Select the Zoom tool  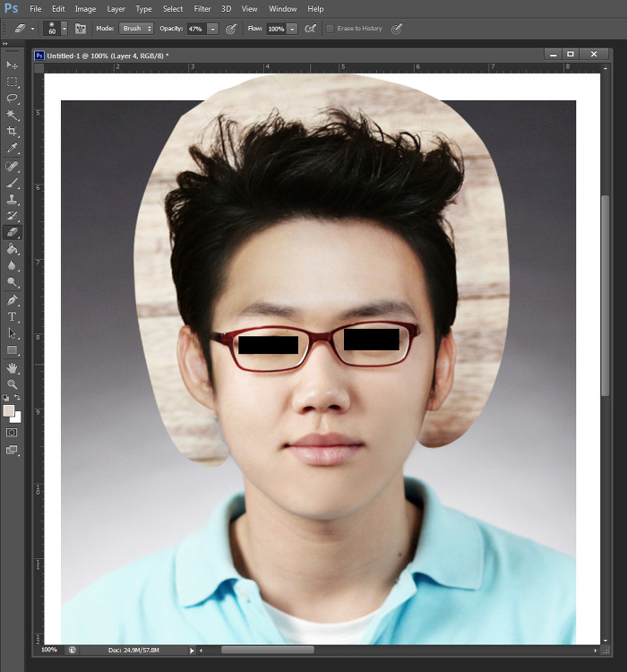tap(12, 384)
